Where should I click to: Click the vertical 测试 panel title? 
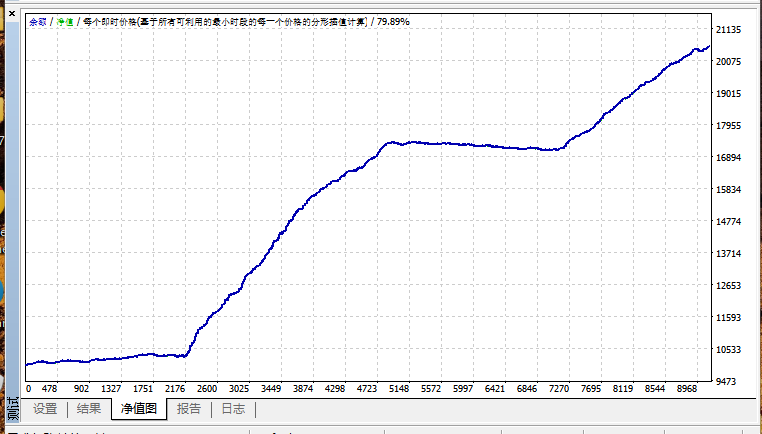[13, 409]
